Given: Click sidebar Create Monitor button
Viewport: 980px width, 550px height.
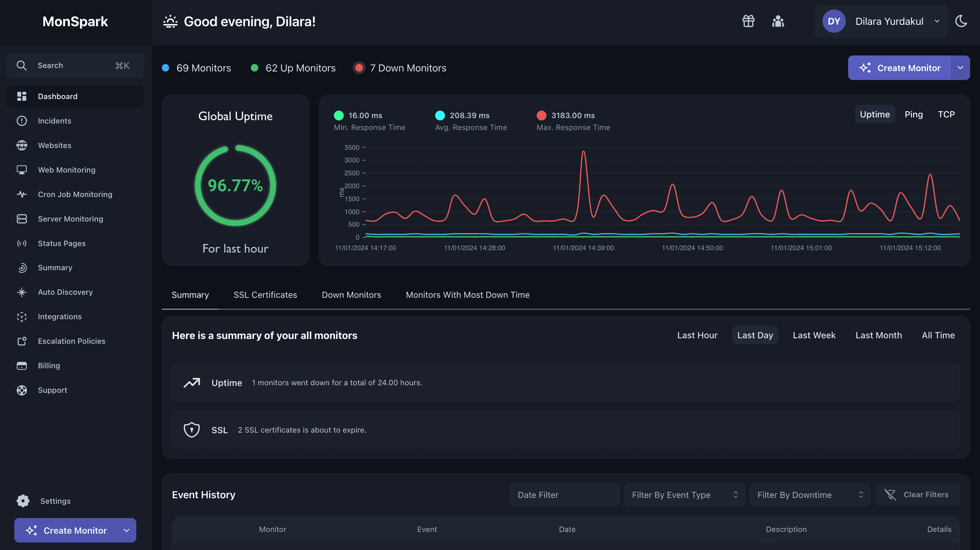Looking at the screenshot, I should (66, 530).
